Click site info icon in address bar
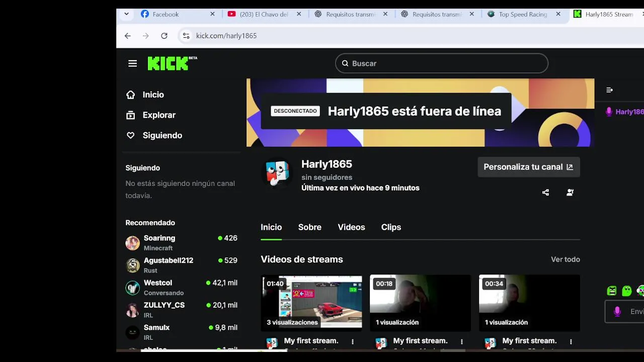Viewport: 644px width, 362px height. pos(186,36)
